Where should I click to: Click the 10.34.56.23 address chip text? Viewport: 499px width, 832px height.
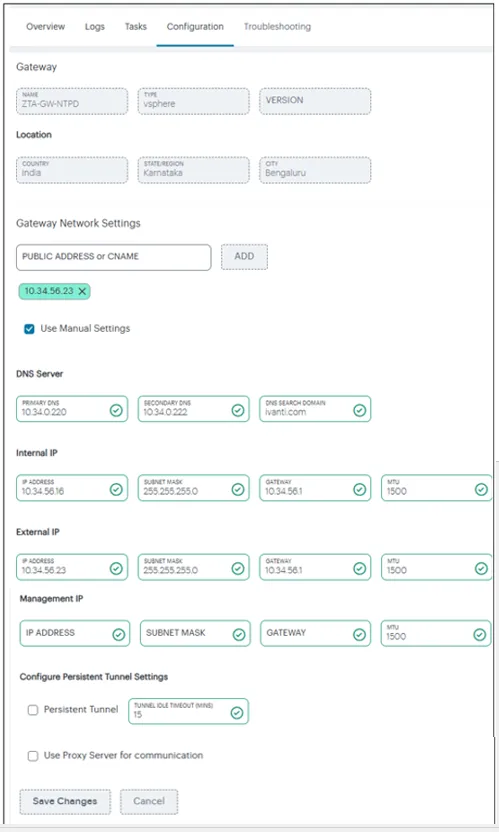[49, 291]
